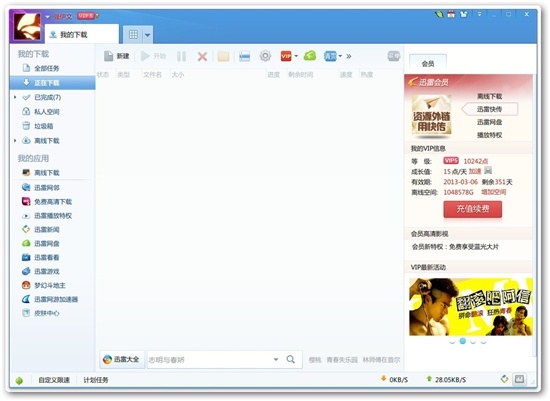Viewport: 550px width, 401px height.
Task: Open 垃圾箱 trash in the sidebar
Action: point(53,126)
